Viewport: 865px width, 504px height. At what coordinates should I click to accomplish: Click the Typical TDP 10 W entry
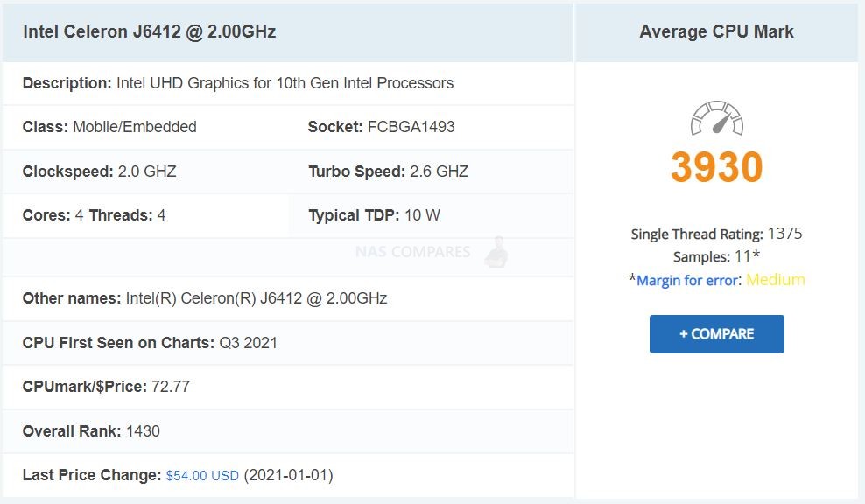click(x=374, y=215)
